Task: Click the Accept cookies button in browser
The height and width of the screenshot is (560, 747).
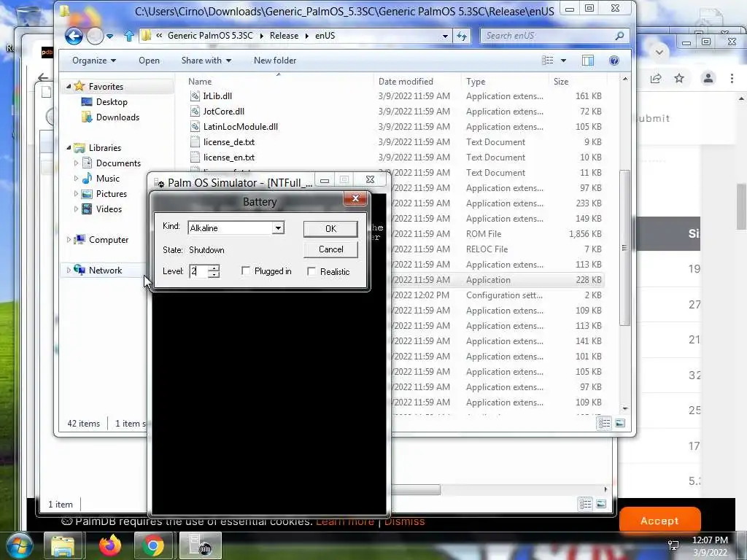Action: point(659,521)
